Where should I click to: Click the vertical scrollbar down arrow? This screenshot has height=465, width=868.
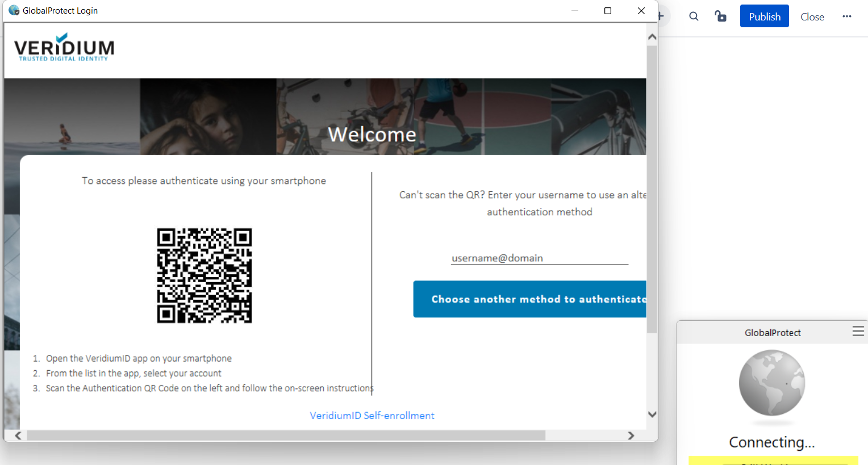(x=652, y=414)
